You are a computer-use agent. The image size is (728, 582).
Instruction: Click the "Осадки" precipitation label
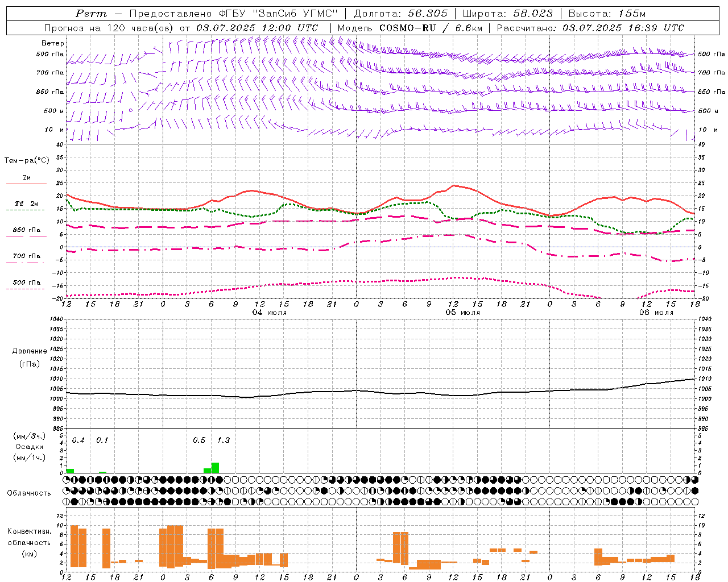(30, 447)
